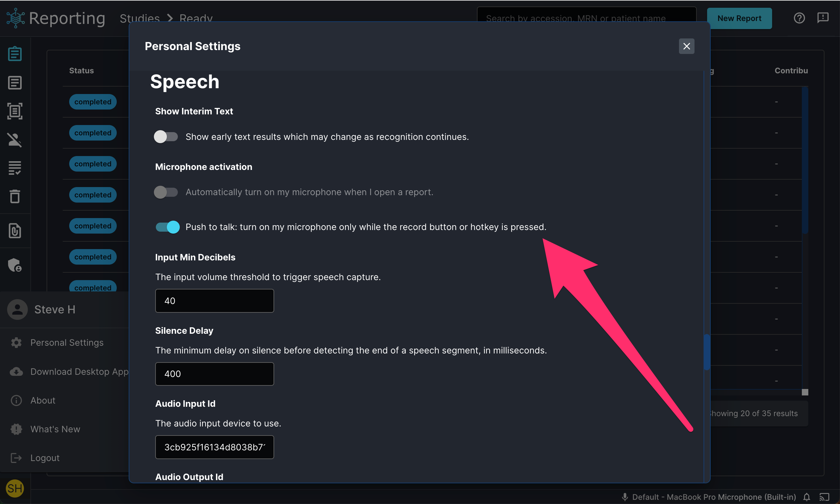Click the cast screen icon in status bar
Screen dimensions: 840x504
(x=824, y=497)
